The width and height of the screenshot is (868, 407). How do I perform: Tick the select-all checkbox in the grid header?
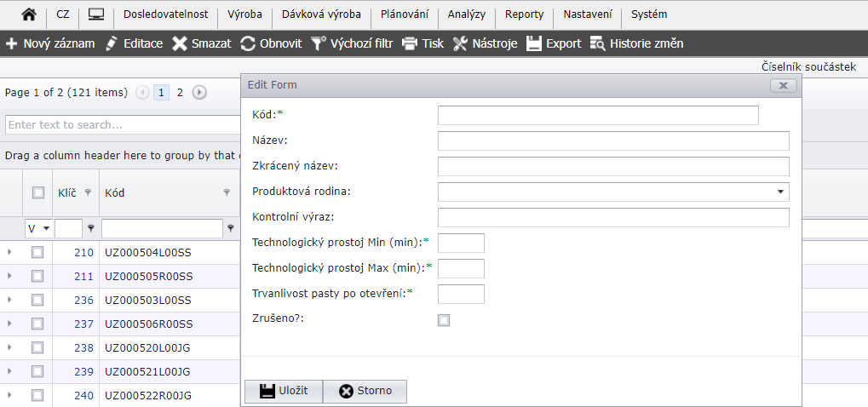point(37,192)
